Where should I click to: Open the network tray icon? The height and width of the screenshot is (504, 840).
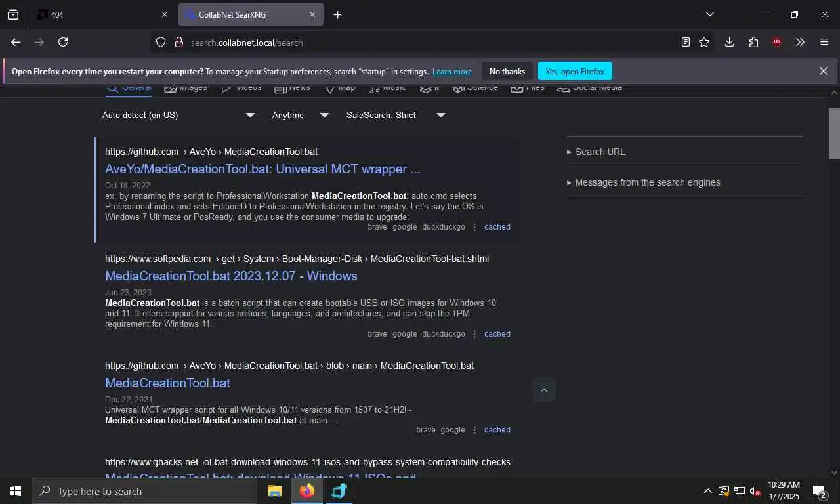click(739, 491)
